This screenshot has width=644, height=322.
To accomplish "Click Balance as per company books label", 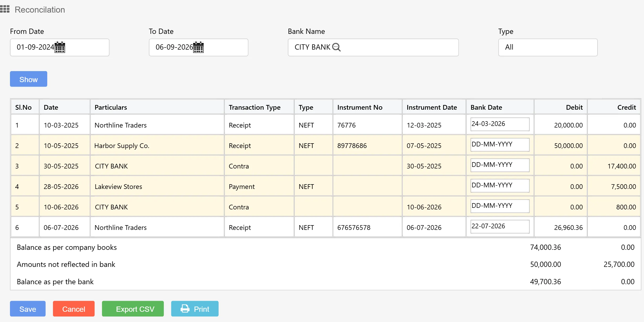I will (x=67, y=247).
